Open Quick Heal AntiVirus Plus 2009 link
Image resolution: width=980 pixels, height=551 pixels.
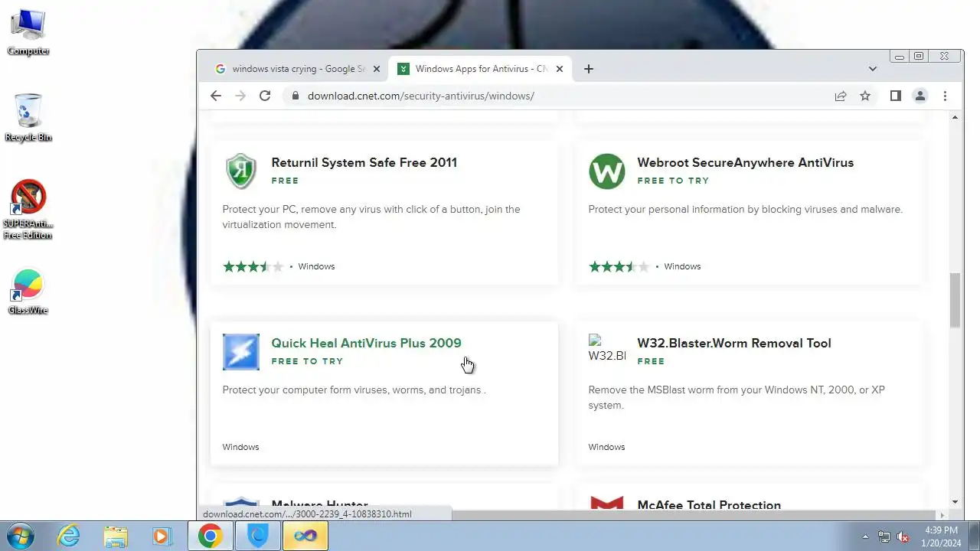(366, 343)
